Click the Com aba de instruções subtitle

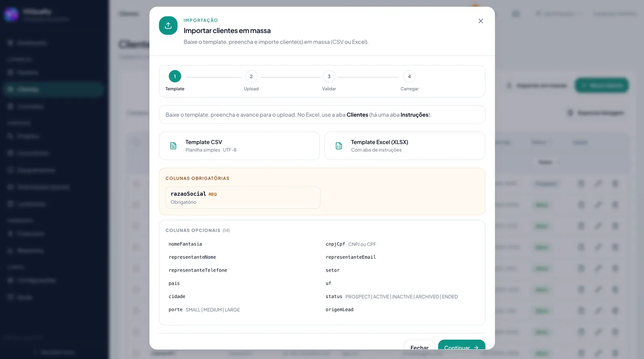376,150
